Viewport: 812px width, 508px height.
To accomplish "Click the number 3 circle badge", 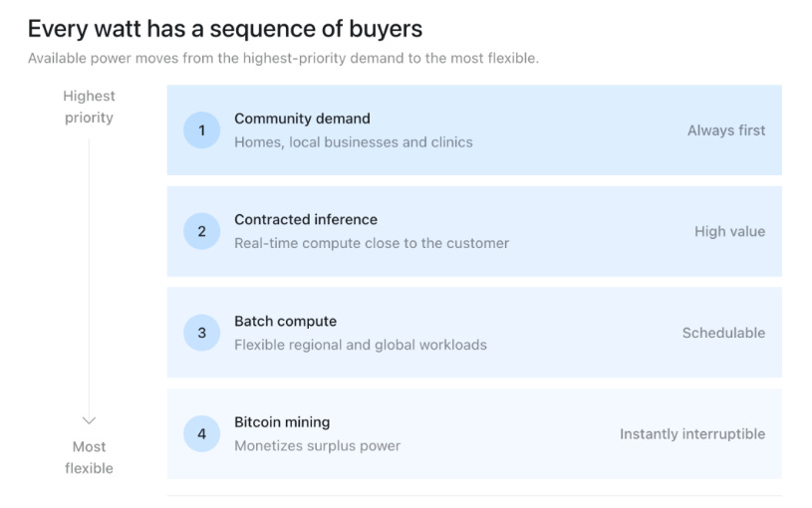I will pos(202,333).
